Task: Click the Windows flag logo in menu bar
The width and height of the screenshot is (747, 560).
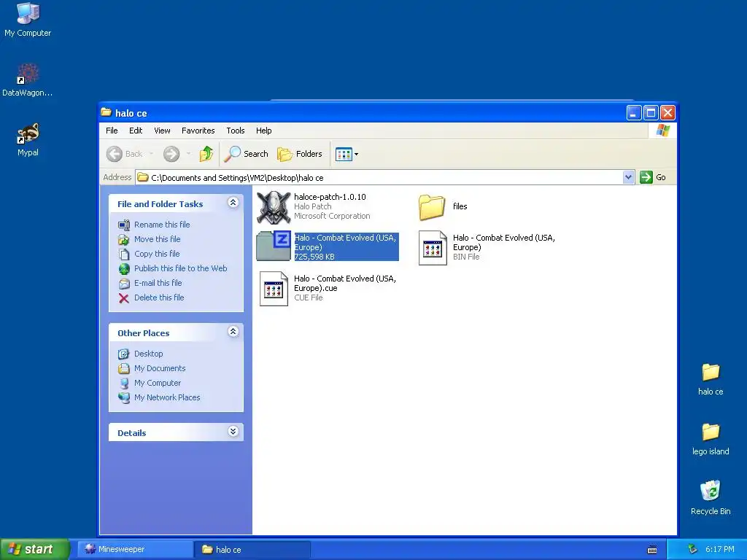Action: click(662, 131)
